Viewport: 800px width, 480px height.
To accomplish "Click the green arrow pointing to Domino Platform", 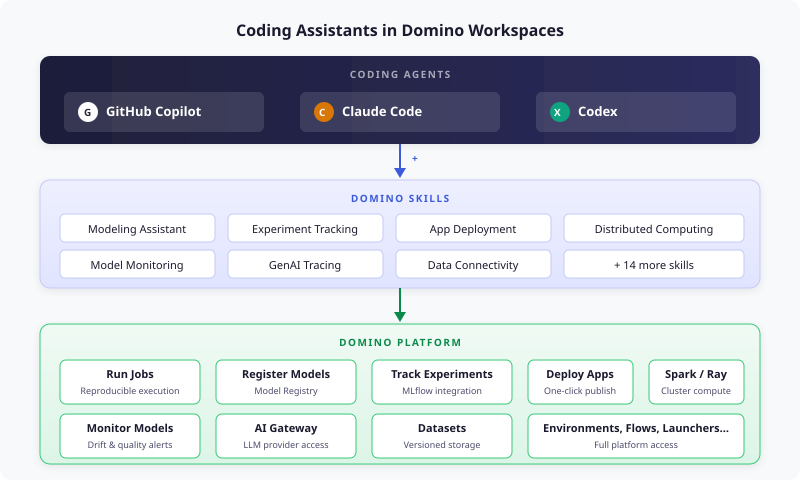I will 400,305.
